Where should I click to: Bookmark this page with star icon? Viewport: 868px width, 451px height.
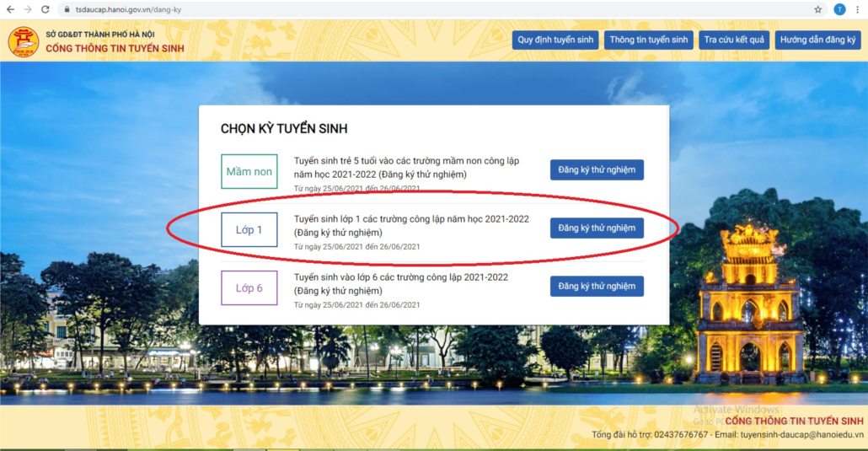click(817, 9)
